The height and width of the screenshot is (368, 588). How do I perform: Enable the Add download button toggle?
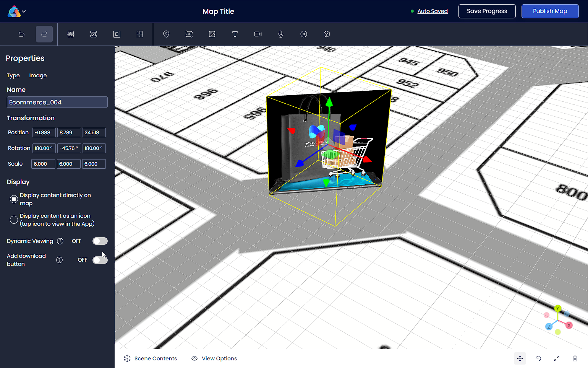[100, 260]
